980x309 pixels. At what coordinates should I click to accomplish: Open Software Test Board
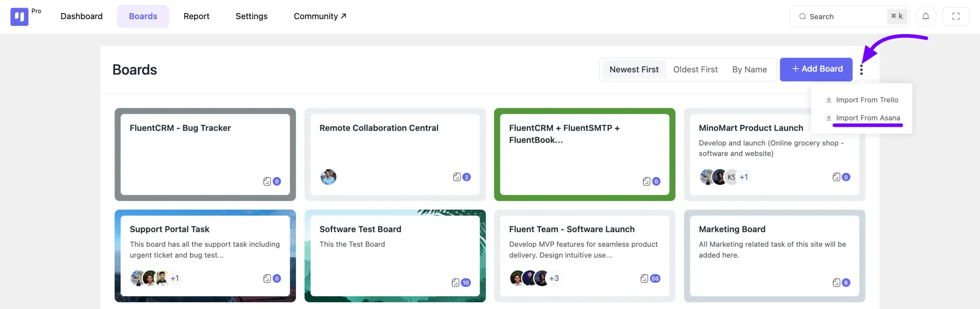395,256
